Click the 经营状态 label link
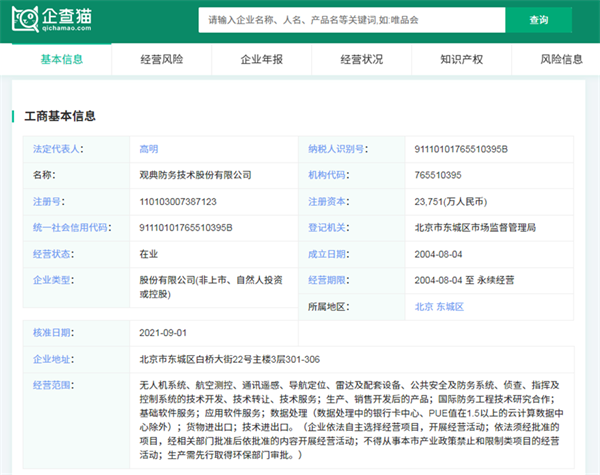 (51, 254)
